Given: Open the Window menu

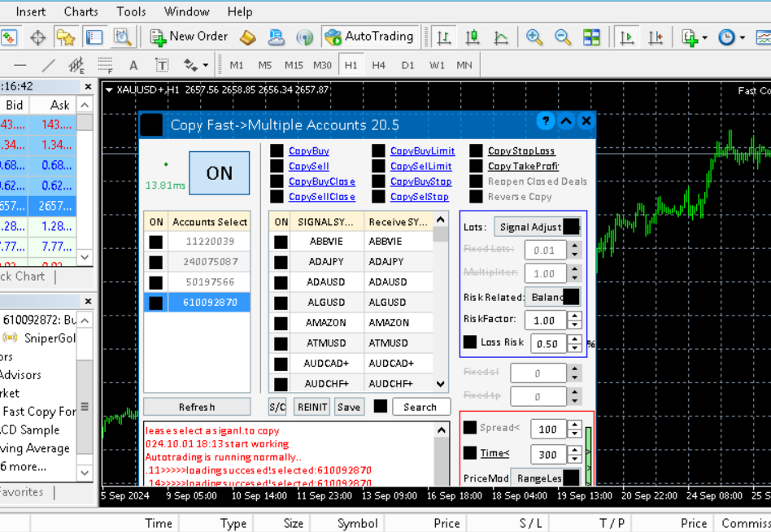Looking at the screenshot, I should [186, 11].
